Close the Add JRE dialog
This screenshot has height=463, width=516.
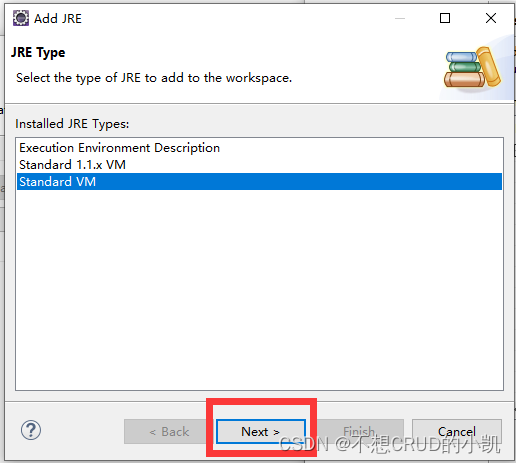pyautogui.click(x=491, y=18)
